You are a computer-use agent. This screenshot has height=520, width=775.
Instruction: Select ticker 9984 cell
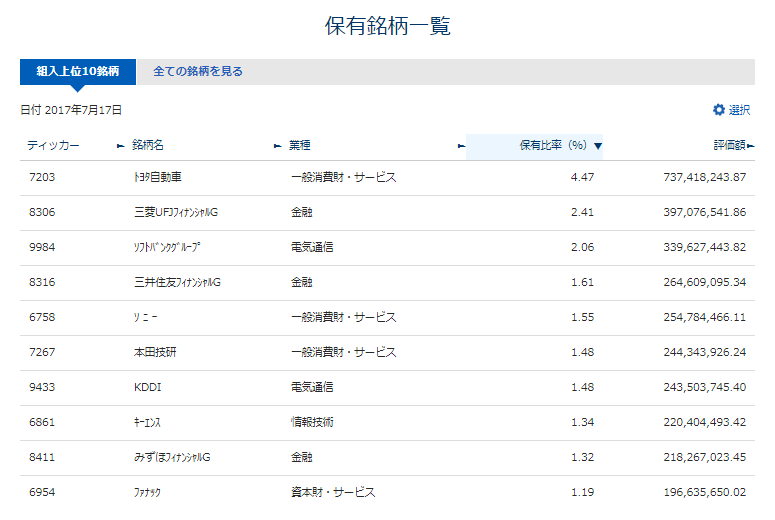point(42,247)
